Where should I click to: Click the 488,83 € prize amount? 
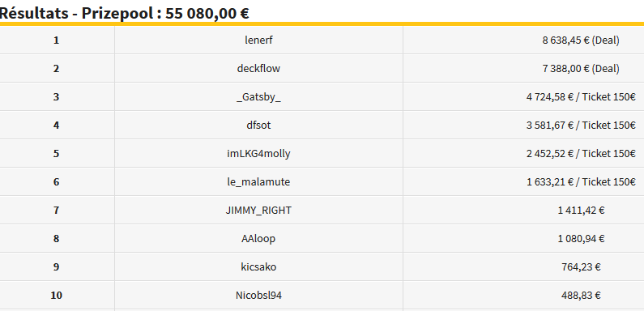tap(581, 295)
